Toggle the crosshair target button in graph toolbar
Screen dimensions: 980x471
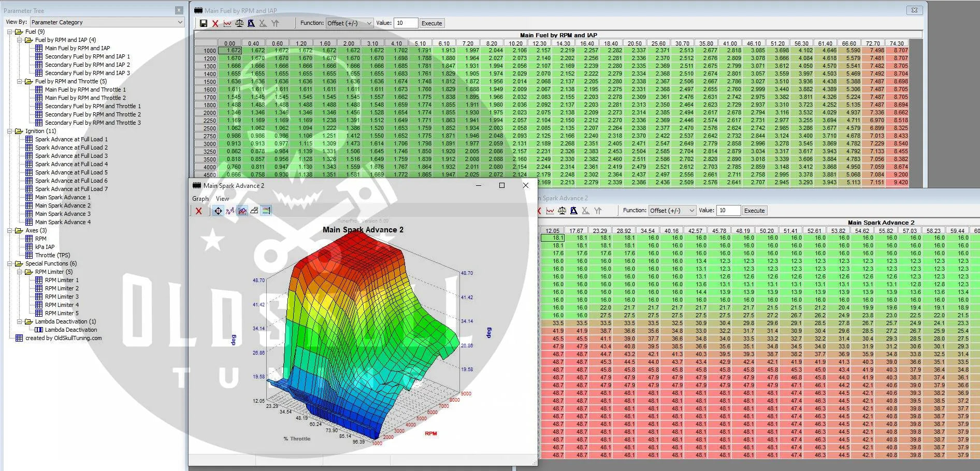pos(218,211)
